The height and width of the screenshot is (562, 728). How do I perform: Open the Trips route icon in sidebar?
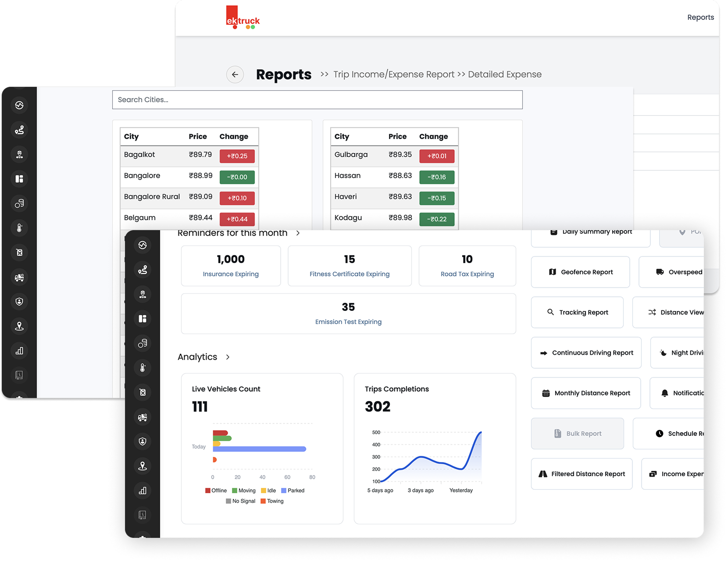[x=143, y=270]
